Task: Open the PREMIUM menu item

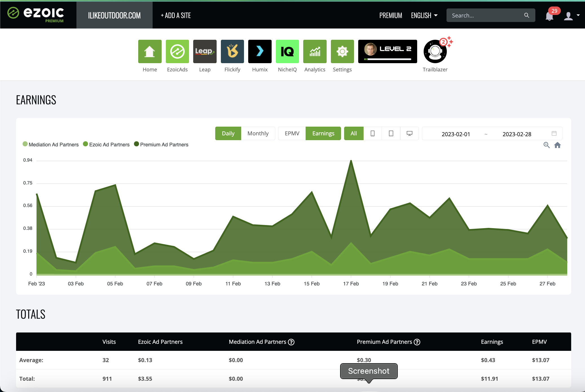Action: (391, 16)
